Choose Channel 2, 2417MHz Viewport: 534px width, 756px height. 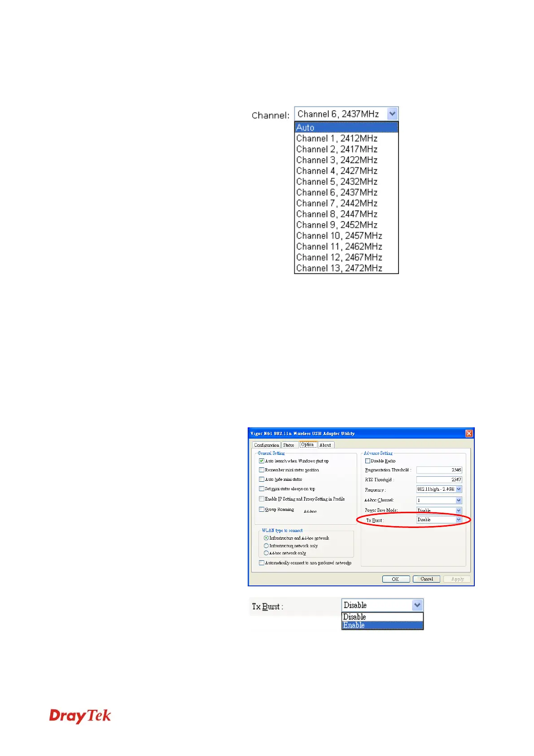pyautogui.click(x=346, y=149)
